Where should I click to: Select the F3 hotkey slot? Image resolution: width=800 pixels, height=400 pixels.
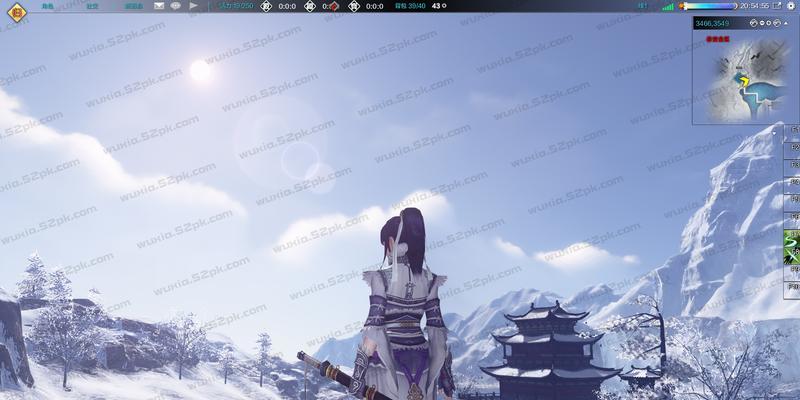coord(792,168)
